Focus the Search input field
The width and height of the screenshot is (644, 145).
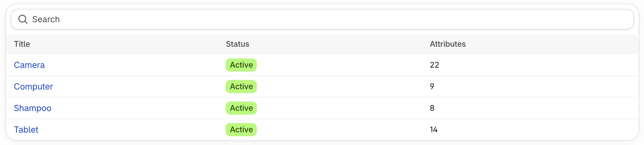[322, 19]
